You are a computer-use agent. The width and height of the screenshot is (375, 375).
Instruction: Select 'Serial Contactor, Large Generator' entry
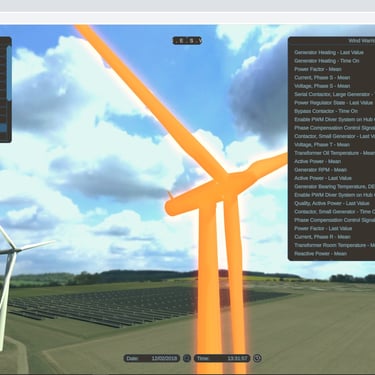tap(334, 94)
